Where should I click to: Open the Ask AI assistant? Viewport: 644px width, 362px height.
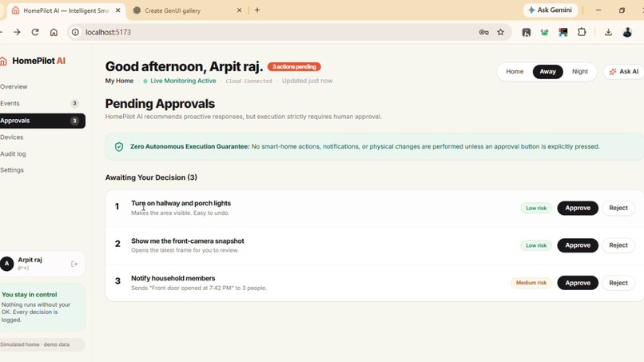point(623,71)
